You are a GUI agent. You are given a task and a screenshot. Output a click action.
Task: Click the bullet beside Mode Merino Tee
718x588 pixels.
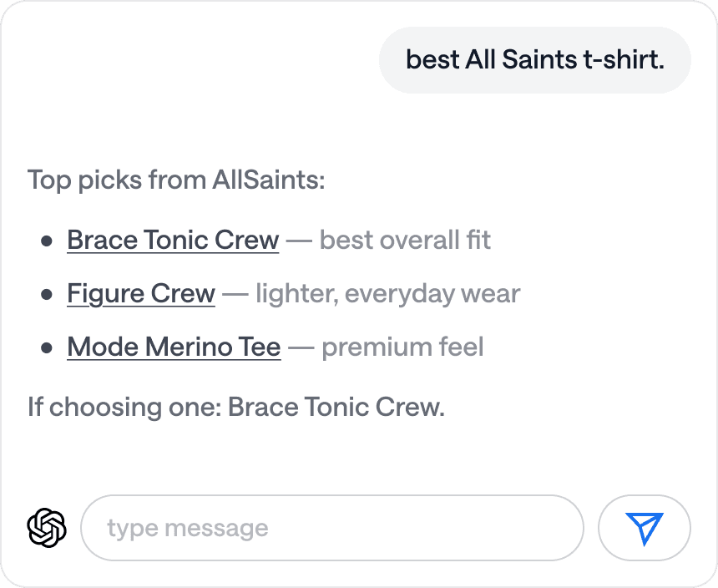47,347
